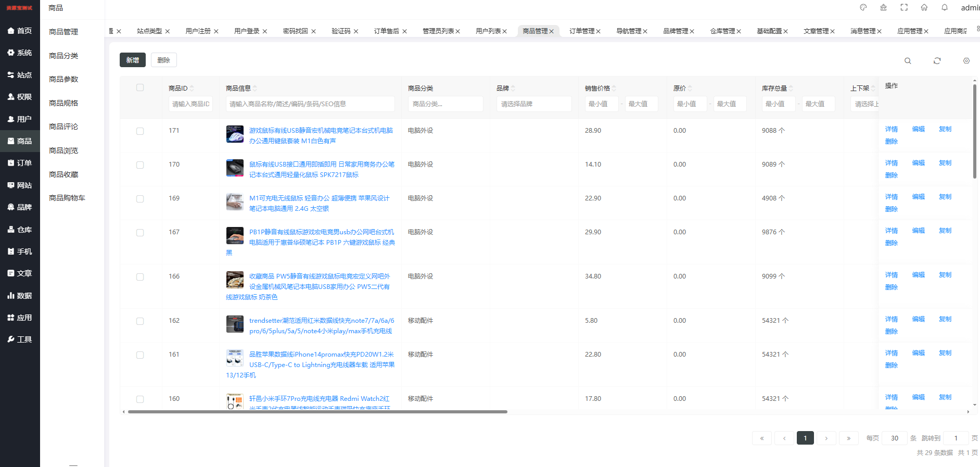Open 手机 in the dark sidebar
980x467 pixels.
(x=20, y=251)
